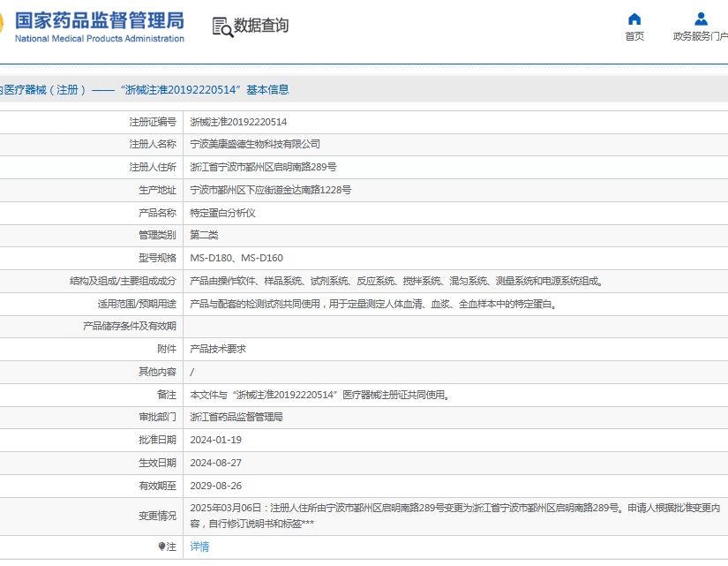Screen dimensions: 728x566
Task: Click the 批准日期 row label
Action: point(157,440)
